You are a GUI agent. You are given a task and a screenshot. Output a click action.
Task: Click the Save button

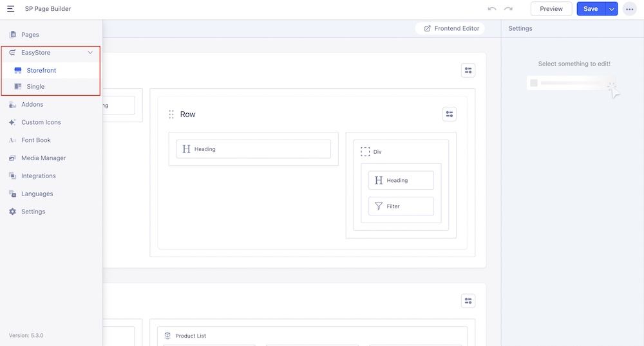click(x=590, y=9)
